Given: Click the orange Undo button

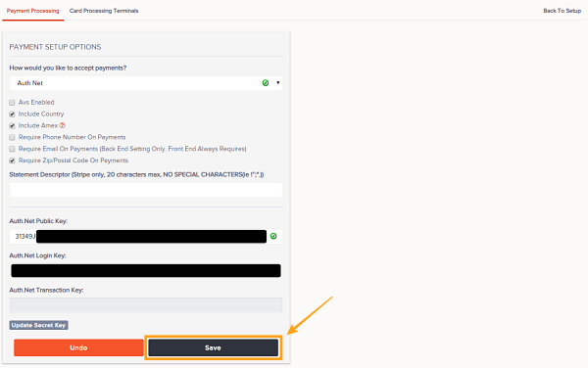Looking at the screenshot, I should pyautogui.click(x=78, y=347).
